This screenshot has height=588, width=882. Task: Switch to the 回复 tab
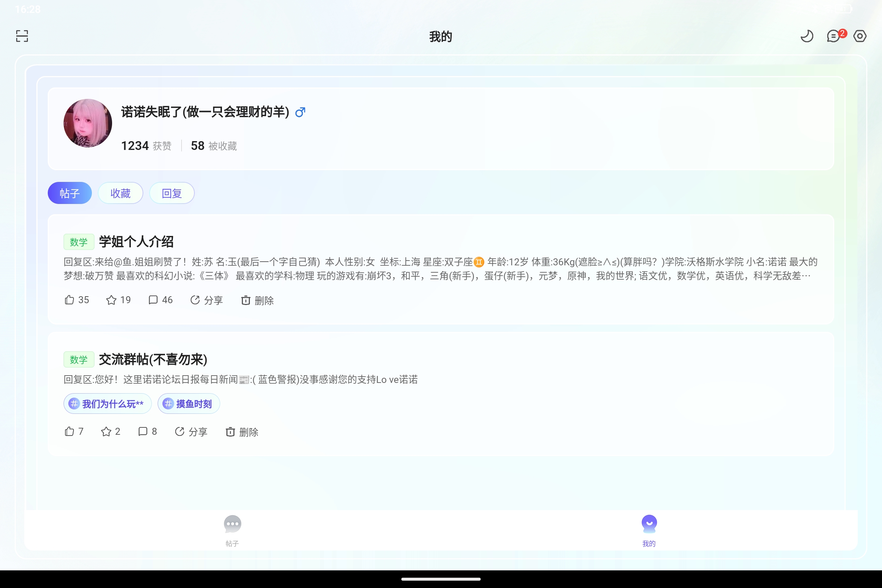pyautogui.click(x=172, y=193)
